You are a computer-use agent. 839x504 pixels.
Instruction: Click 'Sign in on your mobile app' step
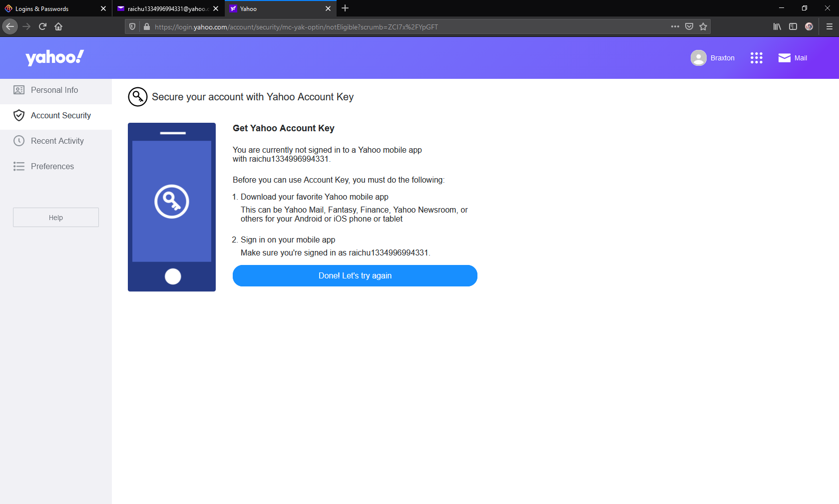[x=288, y=240]
